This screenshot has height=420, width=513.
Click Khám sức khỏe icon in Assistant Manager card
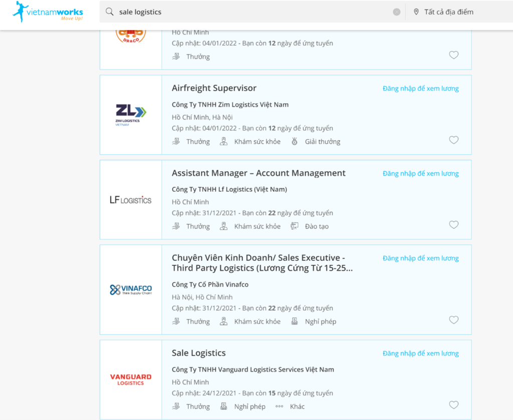coord(223,226)
